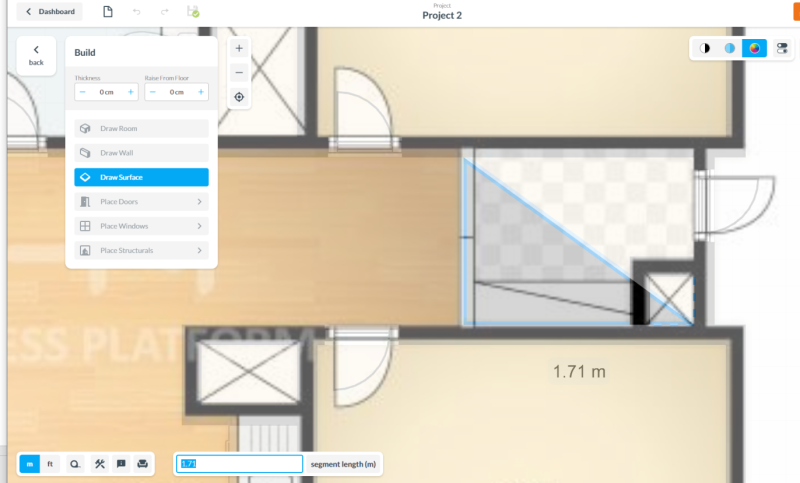Click the back button beside Build panel
The width and height of the screenshot is (800, 483).
pos(36,56)
